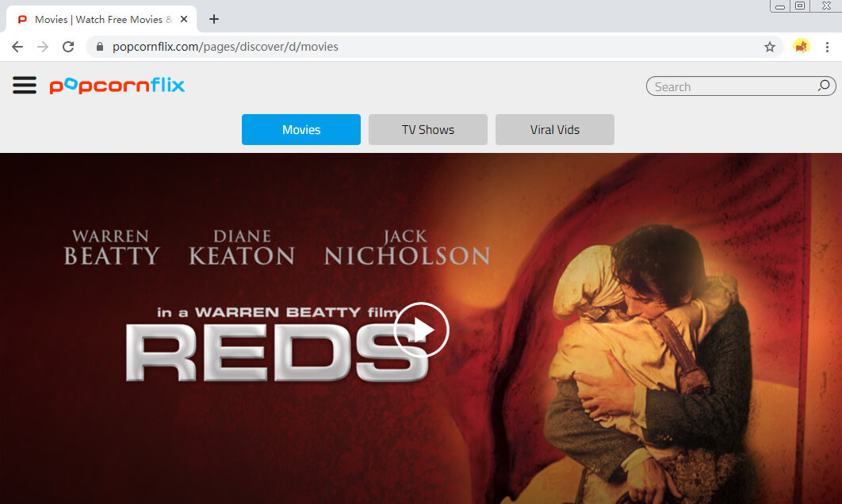Close the browser window

[x=826, y=6]
